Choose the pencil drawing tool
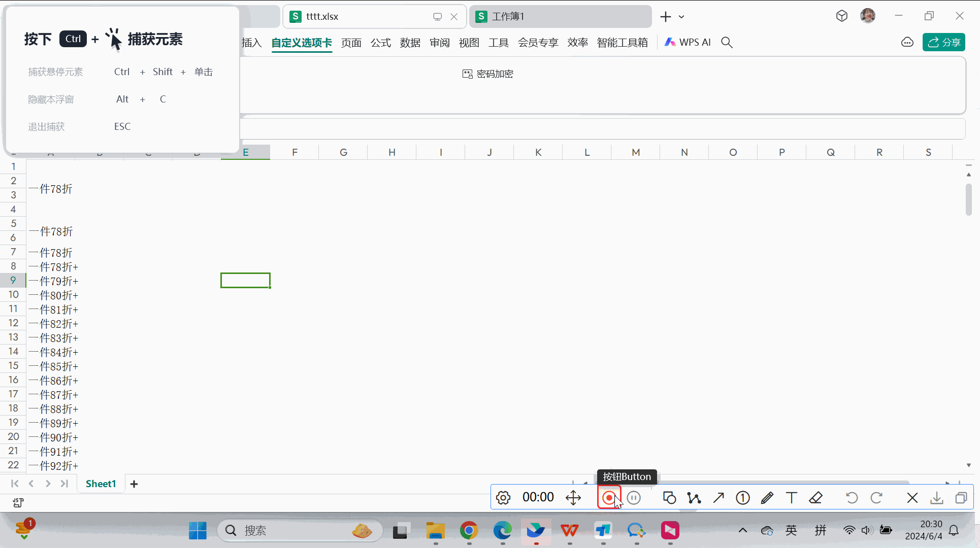The height and width of the screenshot is (548, 980). pyautogui.click(x=767, y=498)
